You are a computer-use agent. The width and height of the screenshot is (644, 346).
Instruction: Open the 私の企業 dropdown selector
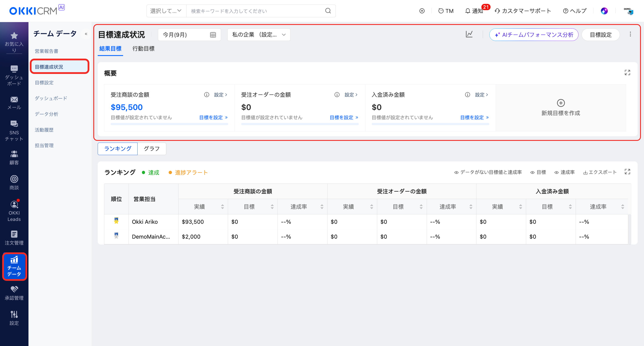pyautogui.click(x=258, y=35)
